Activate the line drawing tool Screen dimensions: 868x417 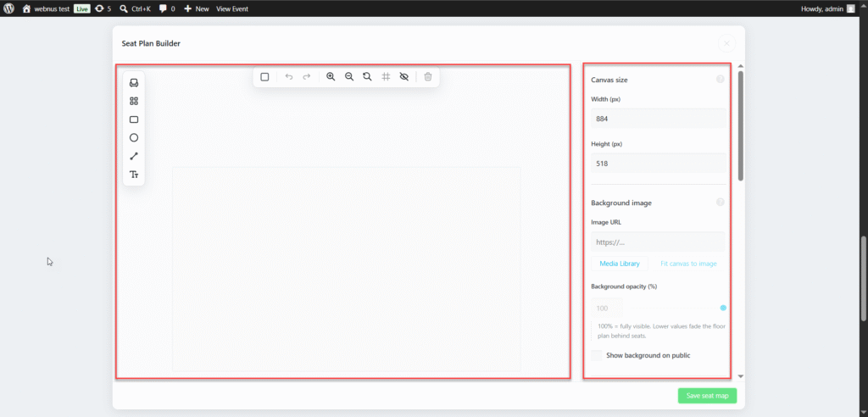click(133, 156)
